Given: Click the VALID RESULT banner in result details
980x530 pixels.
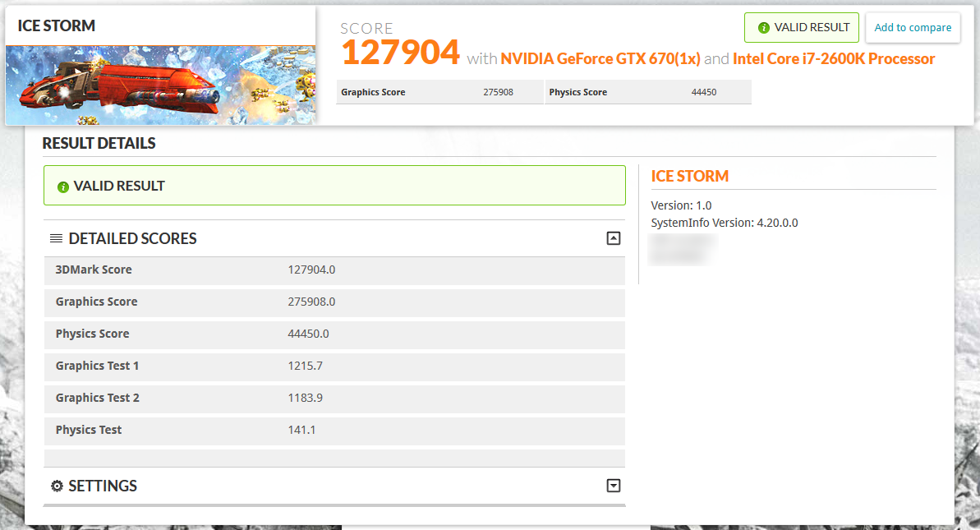Looking at the screenshot, I should pos(334,186).
